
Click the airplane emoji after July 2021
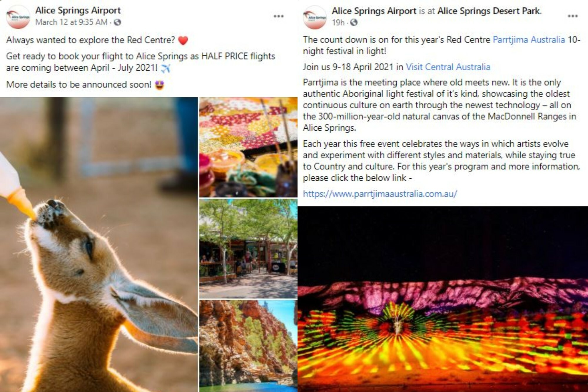166,68
